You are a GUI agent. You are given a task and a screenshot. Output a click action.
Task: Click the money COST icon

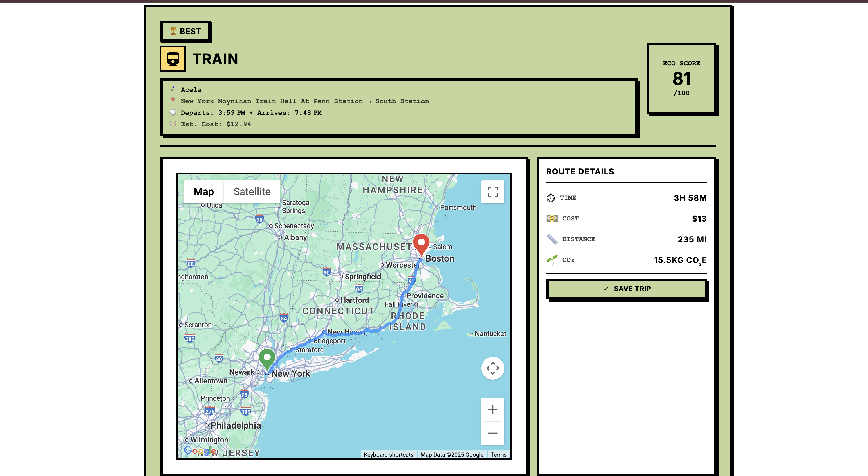coord(551,218)
